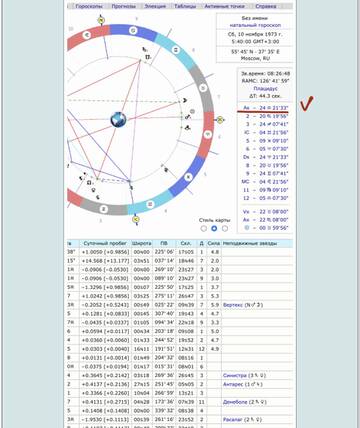Click the strength value 5.9 cell
Screen dimensions: 360x428
tap(215, 305)
